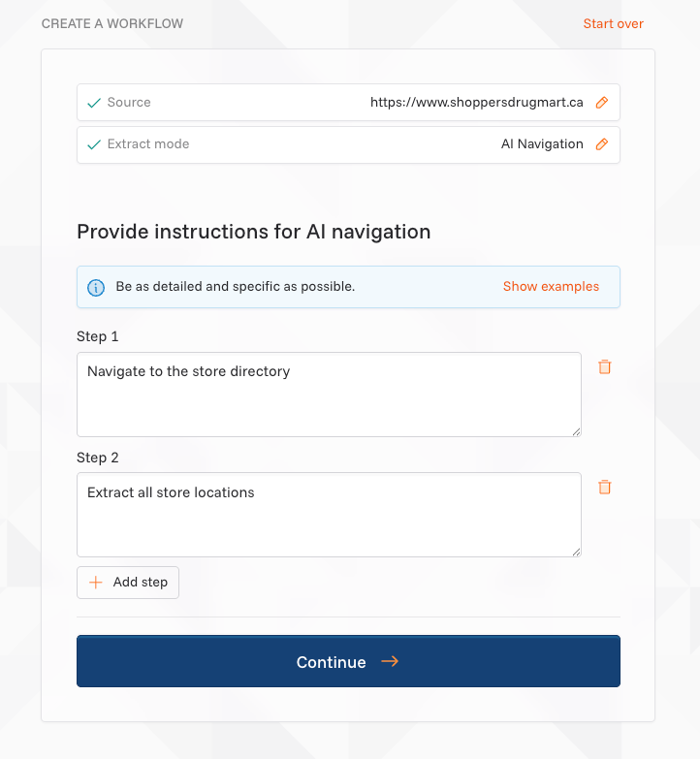Click the blue info icon in tip banner
Screen dimensions: 700x759
pos(96,287)
